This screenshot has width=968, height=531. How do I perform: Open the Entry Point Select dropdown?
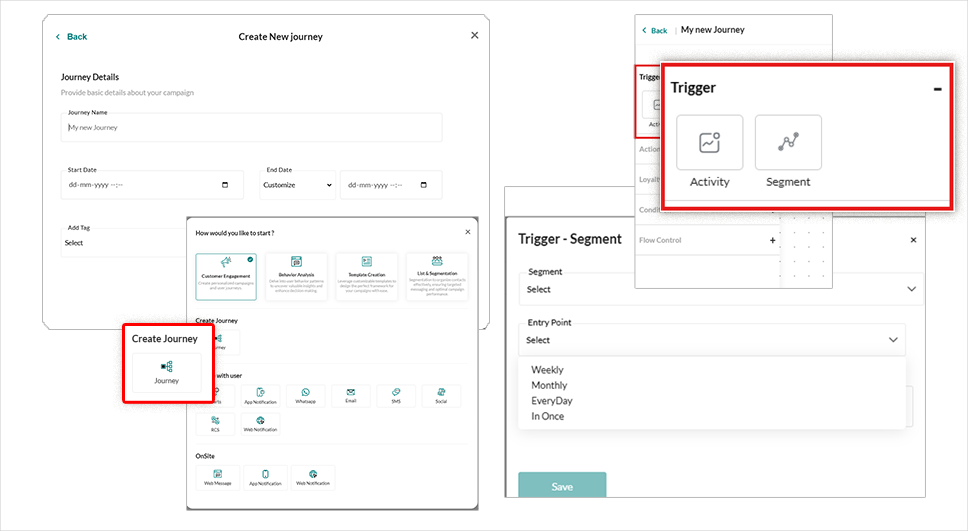coord(712,340)
